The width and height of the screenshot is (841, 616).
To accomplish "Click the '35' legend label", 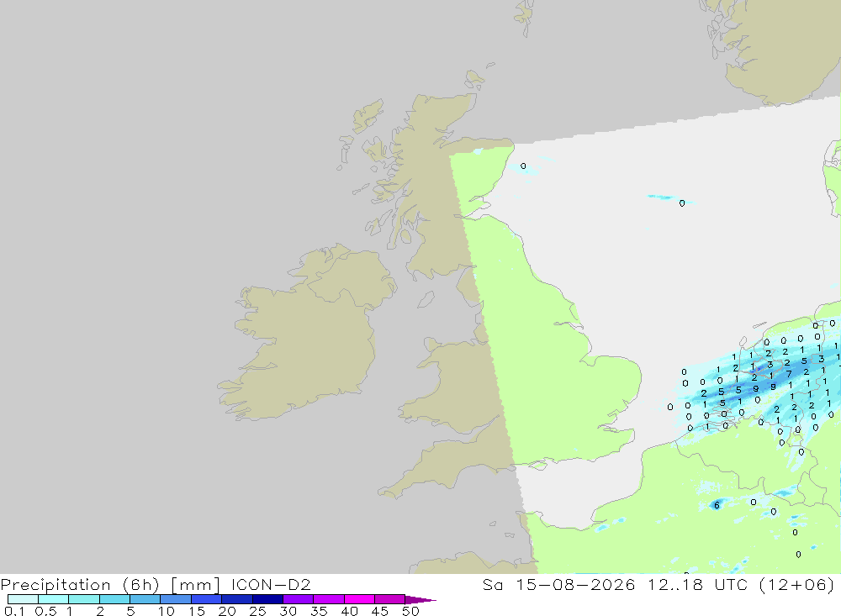I will (x=319, y=611).
